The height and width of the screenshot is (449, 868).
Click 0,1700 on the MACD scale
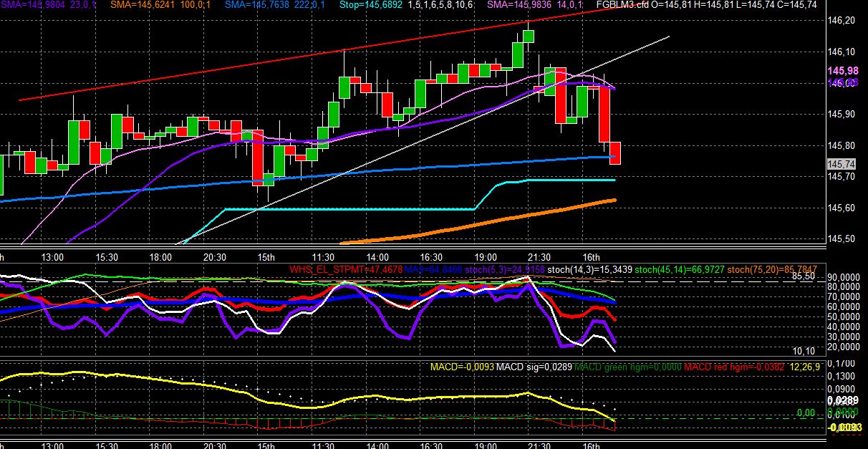pyautogui.click(x=842, y=364)
